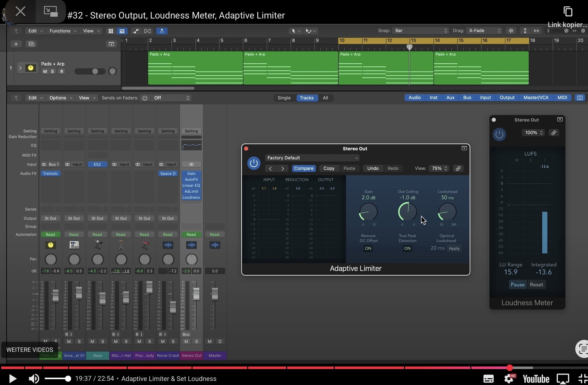Viewport: 588px width, 385px height.
Task: Select the All mixer tab
Action: 325,98
